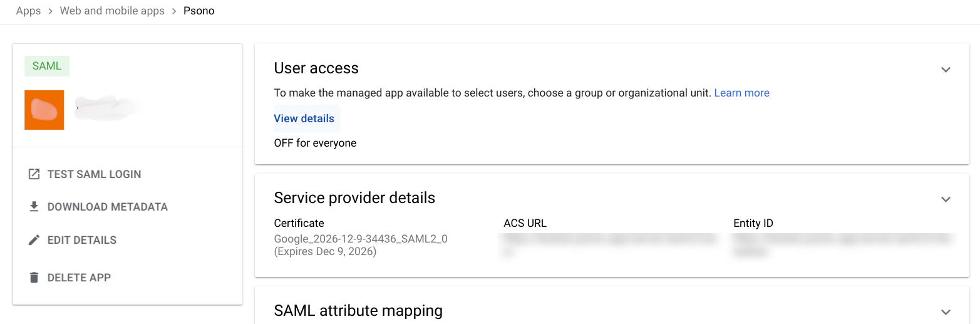
Task: Go to Web and mobile apps breadcrumb
Action: pyautogui.click(x=112, y=11)
